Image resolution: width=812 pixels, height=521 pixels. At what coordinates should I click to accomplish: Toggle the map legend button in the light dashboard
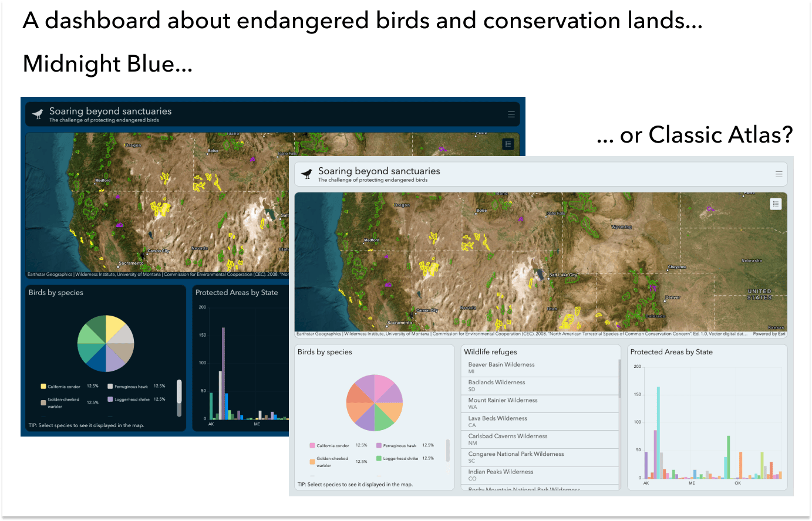tap(776, 204)
